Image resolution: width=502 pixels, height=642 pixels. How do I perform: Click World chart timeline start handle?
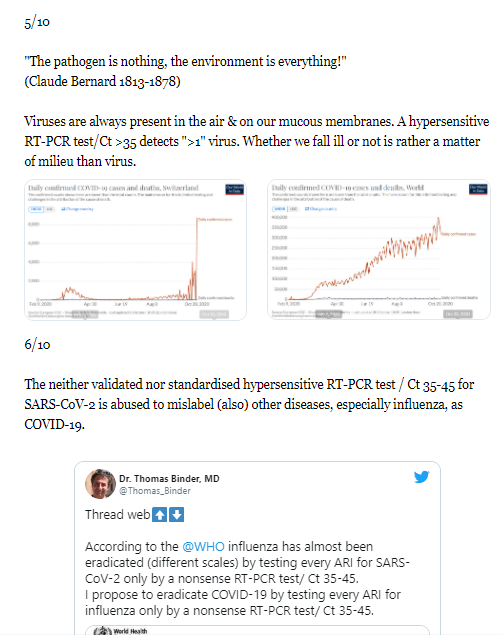pos(329,314)
